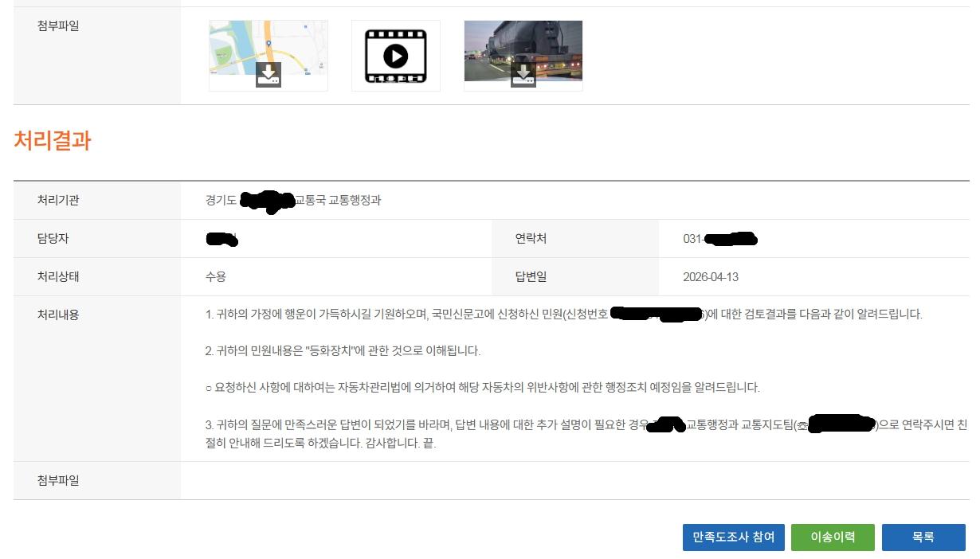The image size is (980, 559).
Task: Open the filmstrip video thumbnail
Action: coord(396,56)
